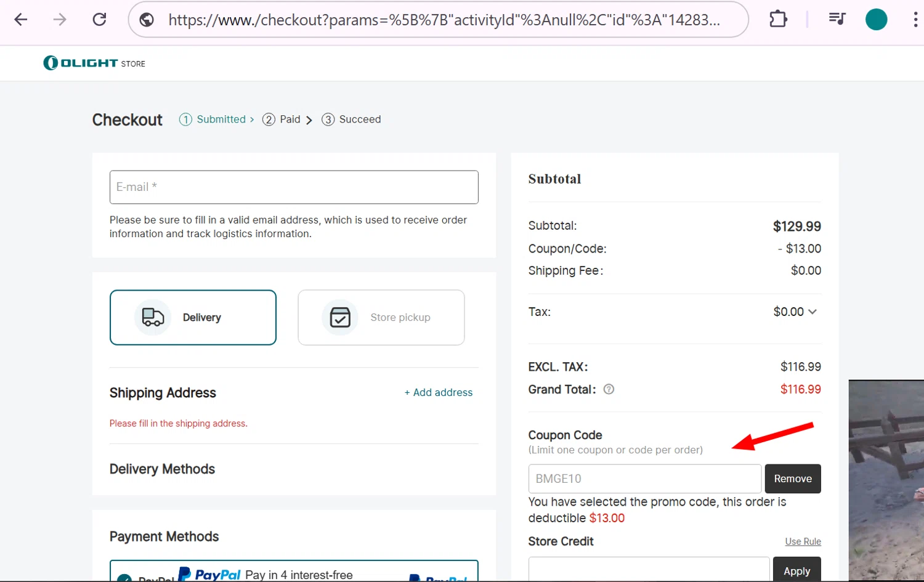Expand the Tax $0.00 dropdown chevron

pyautogui.click(x=812, y=312)
